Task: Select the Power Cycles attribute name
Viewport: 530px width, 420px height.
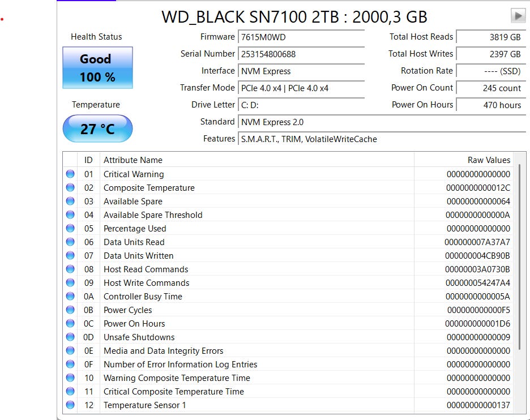Action: (x=128, y=310)
